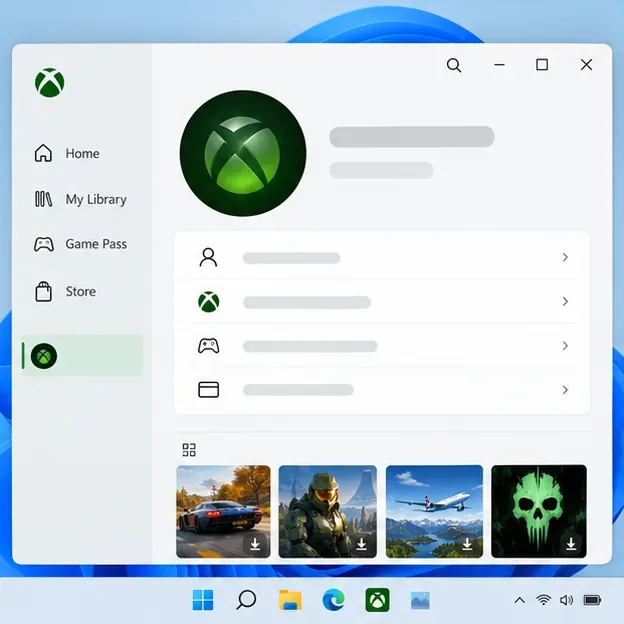Screen dimensions: 624x624
Task: Download the airplane flight game
Action: [x=467, y=544]
